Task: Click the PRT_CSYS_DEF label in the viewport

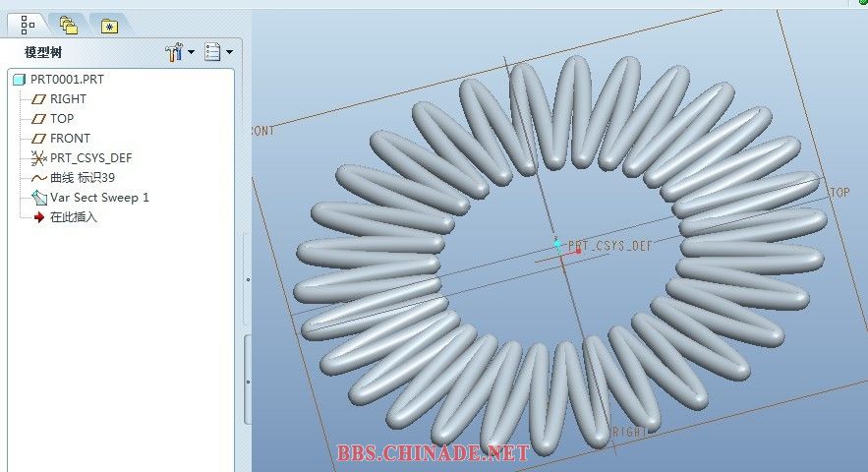Action: coord(609,246)
